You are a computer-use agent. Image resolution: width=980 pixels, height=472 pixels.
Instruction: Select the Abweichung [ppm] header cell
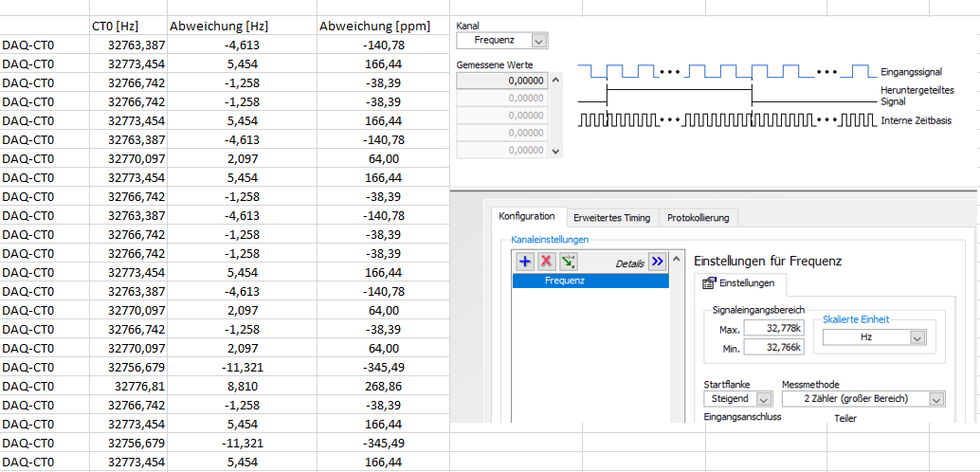[x=372, y=27]
